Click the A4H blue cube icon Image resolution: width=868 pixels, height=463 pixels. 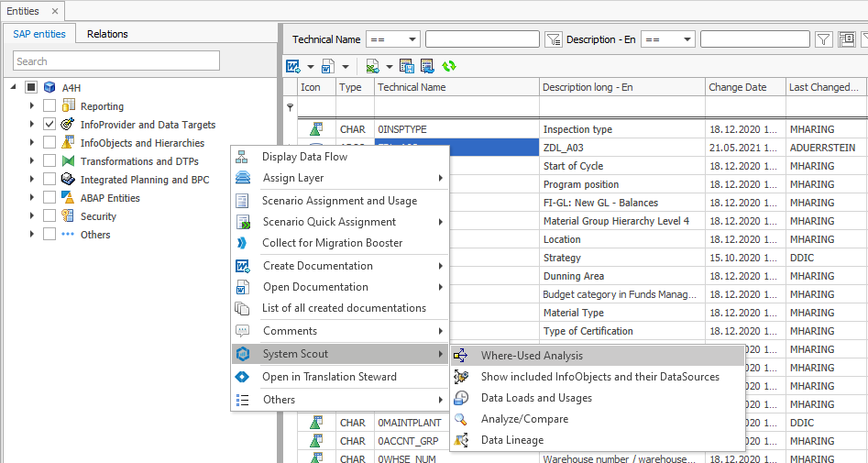click(x=49, y=88)
